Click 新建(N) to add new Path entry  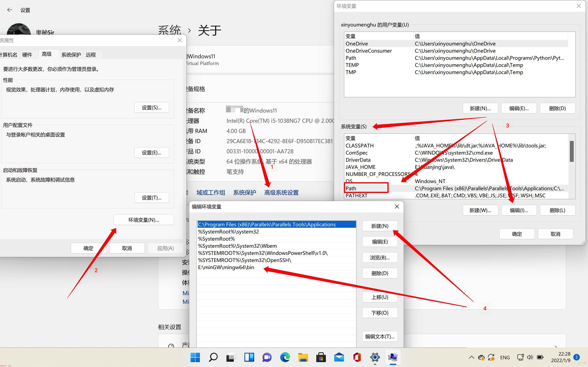[x=379, y=226]
